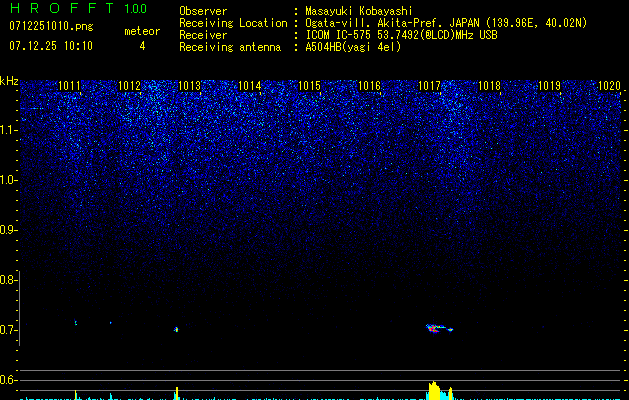The image size is (629, 400).
Task: Click the filename 0712251010.png
Action: [51, 26]
